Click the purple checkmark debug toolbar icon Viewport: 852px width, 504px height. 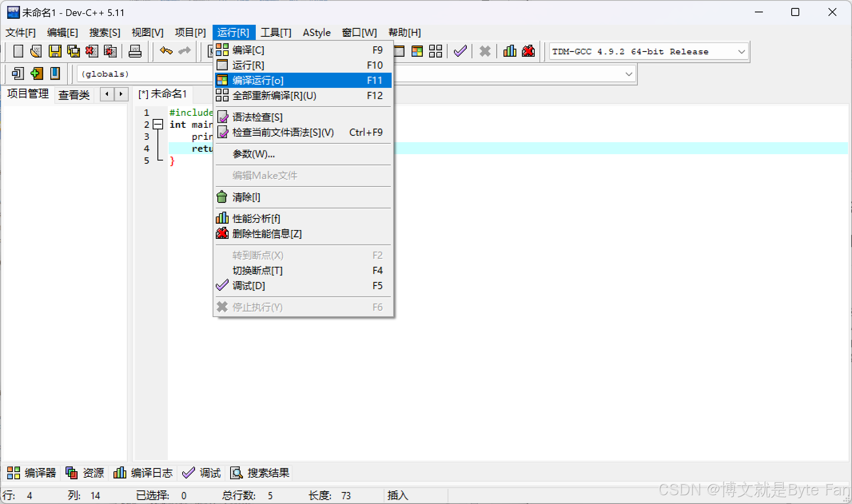tap(460, 51)
